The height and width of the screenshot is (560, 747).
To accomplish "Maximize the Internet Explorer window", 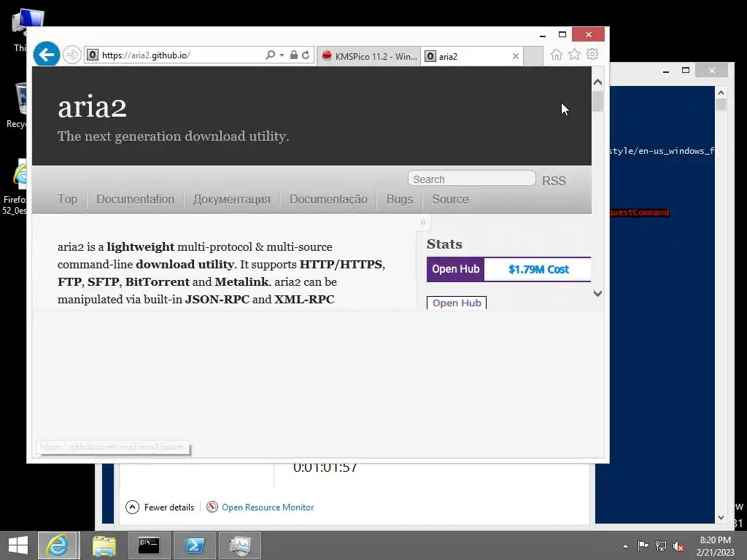I will (562, 35).
